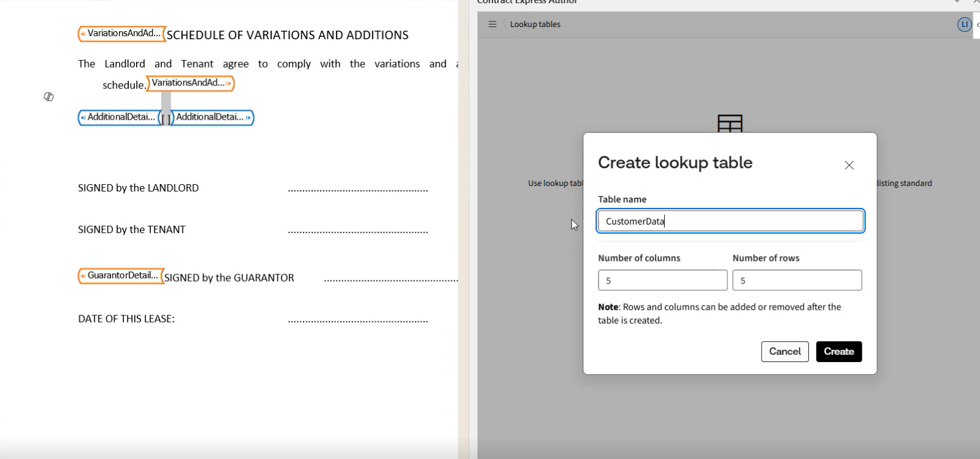This screenshot has height=459, width=980.
Task: Click the SCHEDULE OF VARIATIONS AND ADDITIONS heading
Action: coord(287,36)
